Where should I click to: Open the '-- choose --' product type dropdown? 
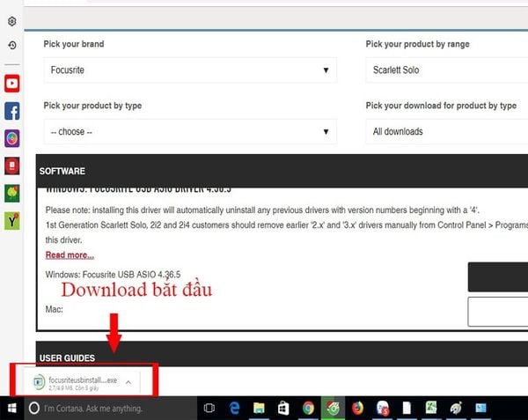pyautogui.click(x=190, y=132)
